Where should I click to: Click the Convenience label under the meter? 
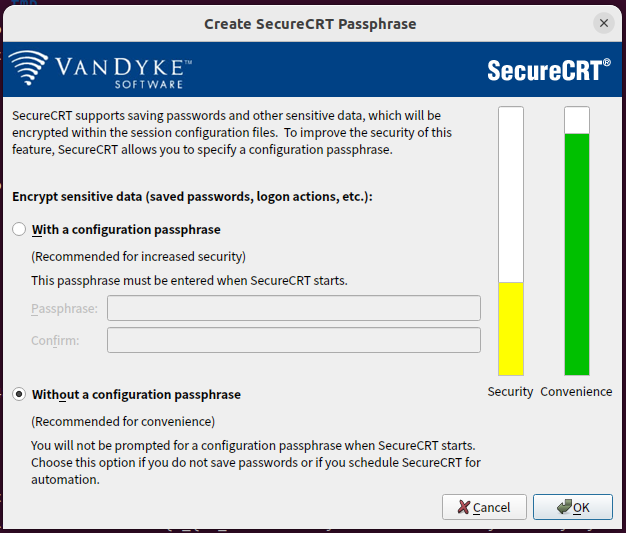point(576,392)
